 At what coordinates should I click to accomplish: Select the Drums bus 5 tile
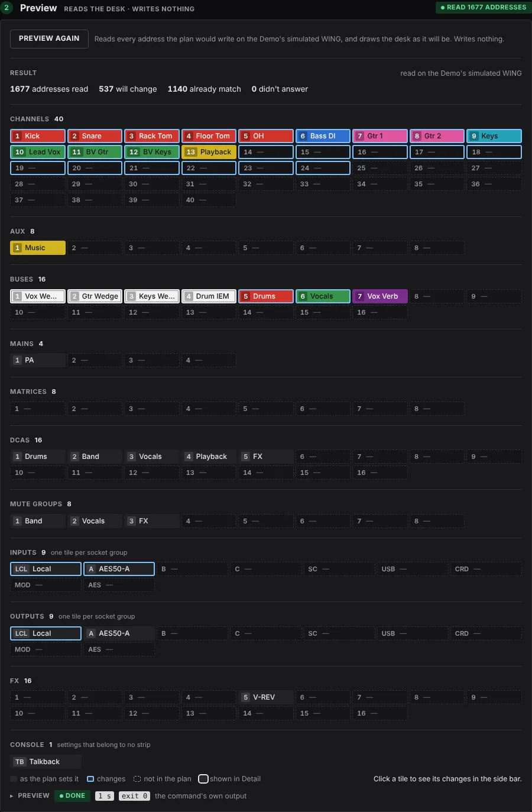pos(266,296)
